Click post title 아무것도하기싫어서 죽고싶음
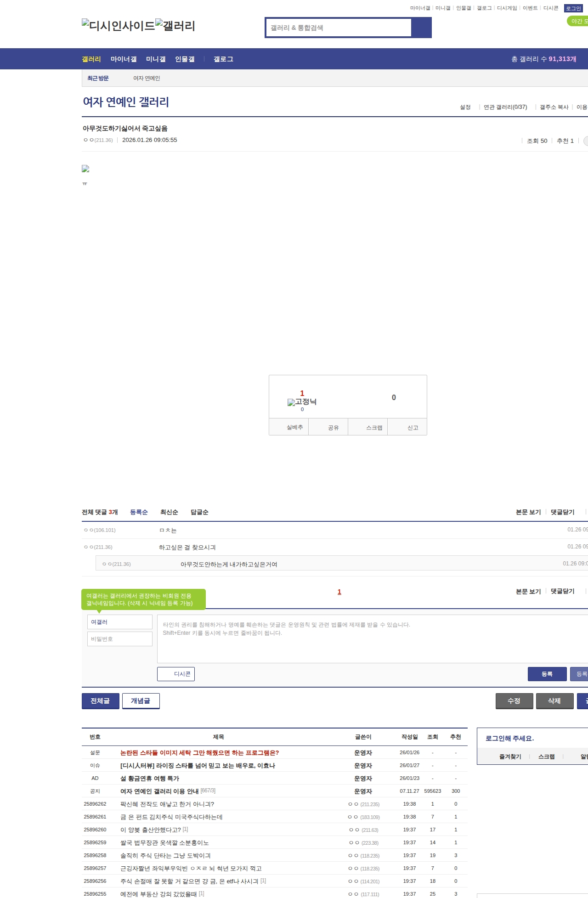The width and height of the screenshot is (588, 898). 125,129
